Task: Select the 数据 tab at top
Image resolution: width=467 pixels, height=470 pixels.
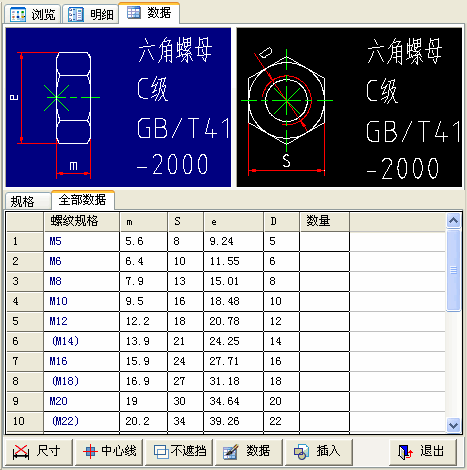Action: 149,13
